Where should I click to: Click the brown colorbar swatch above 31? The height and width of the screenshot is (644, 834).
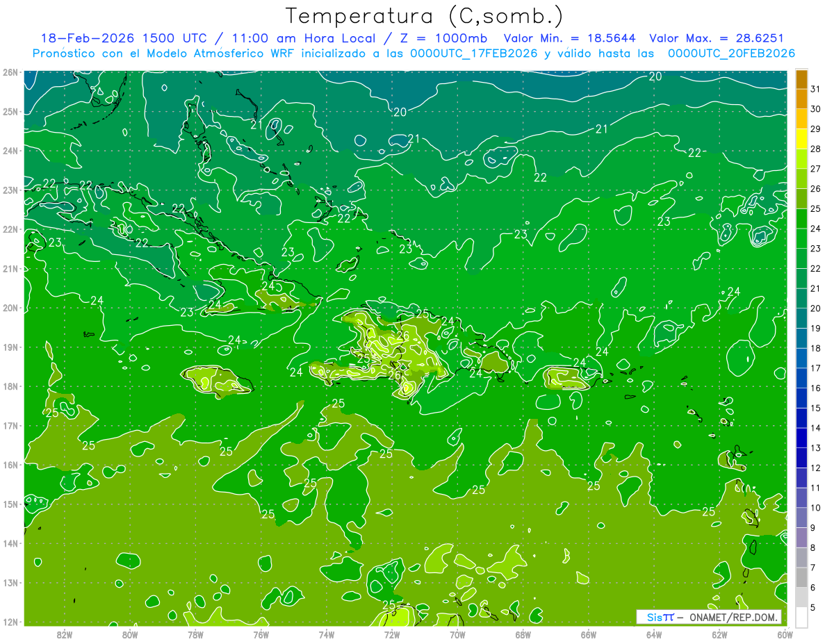[x=801, y=79]
